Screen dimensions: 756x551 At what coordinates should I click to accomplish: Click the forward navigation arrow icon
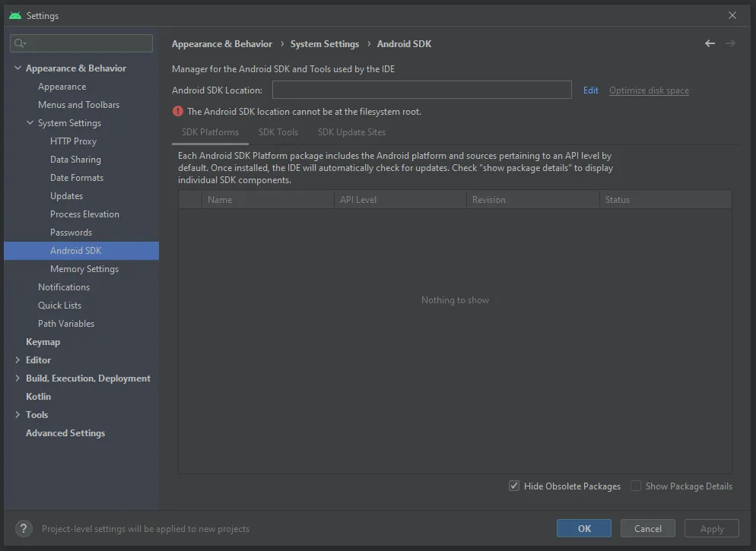(x=730, y=43)
